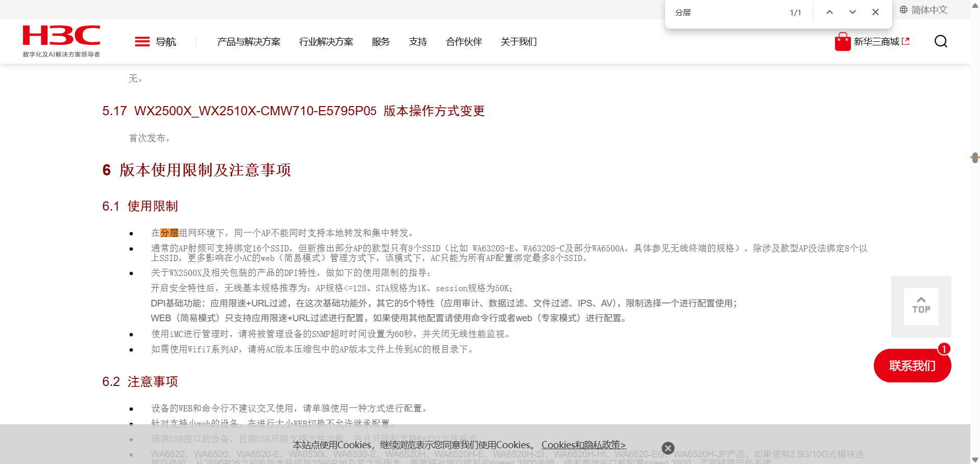Open the Cookies和隐私政策 link

coord(583,445)
